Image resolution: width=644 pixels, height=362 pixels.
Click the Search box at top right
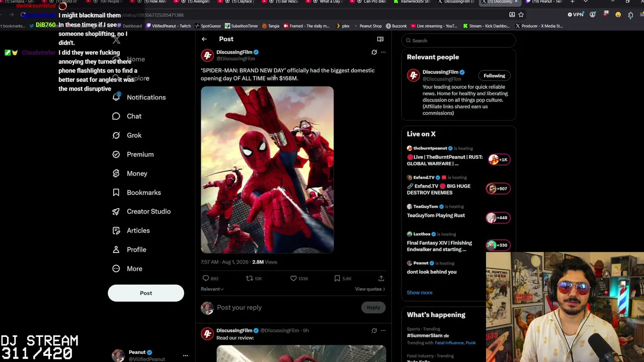coord(458,41)
